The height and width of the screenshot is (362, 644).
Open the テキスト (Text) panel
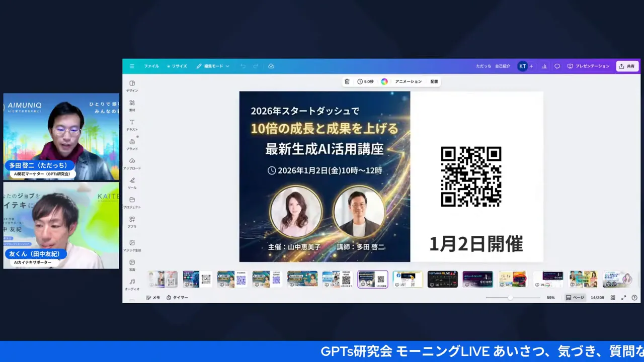pyautogui.click(x=132, y=125)
